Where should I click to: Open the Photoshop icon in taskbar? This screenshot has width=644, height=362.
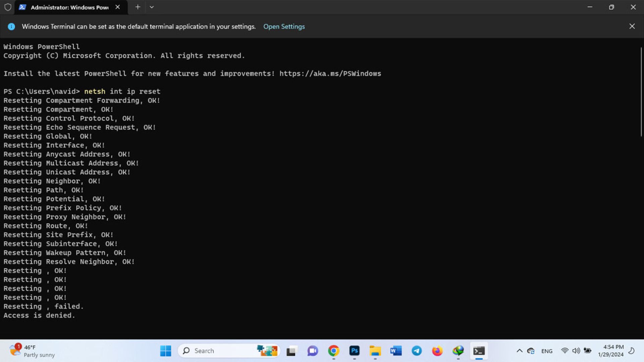coord(354,351)
